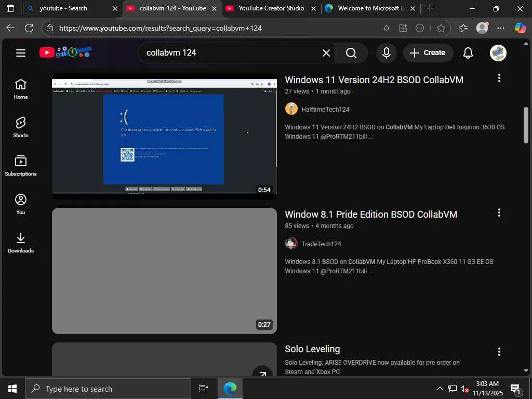The height and width of the screenshot is (399, 532).
Task: Open Edge Settings and more menu
Action: click(501, 28)
